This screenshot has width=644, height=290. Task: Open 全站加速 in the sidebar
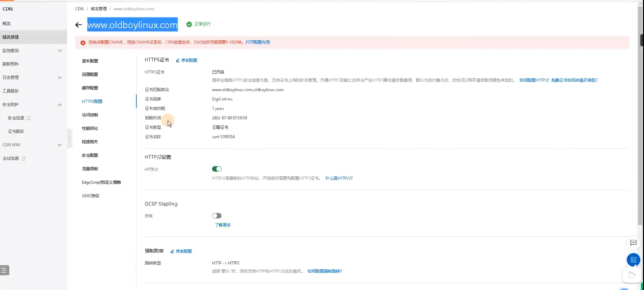coord(11,159)
